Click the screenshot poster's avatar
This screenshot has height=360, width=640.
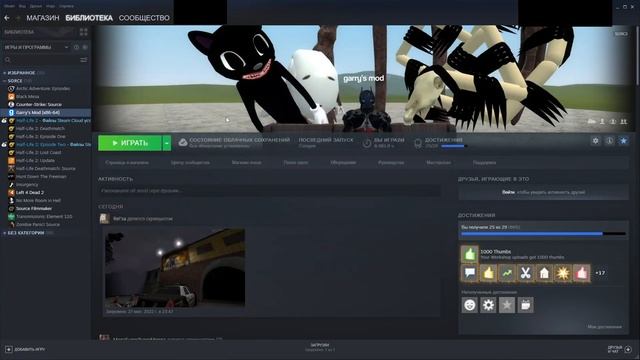104,219
